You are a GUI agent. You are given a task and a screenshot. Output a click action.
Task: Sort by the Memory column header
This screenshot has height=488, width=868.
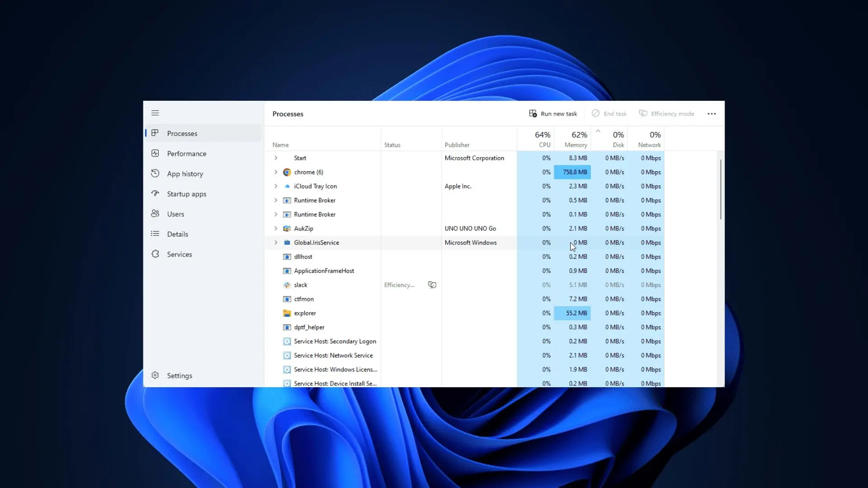click(x=572, y=139)
